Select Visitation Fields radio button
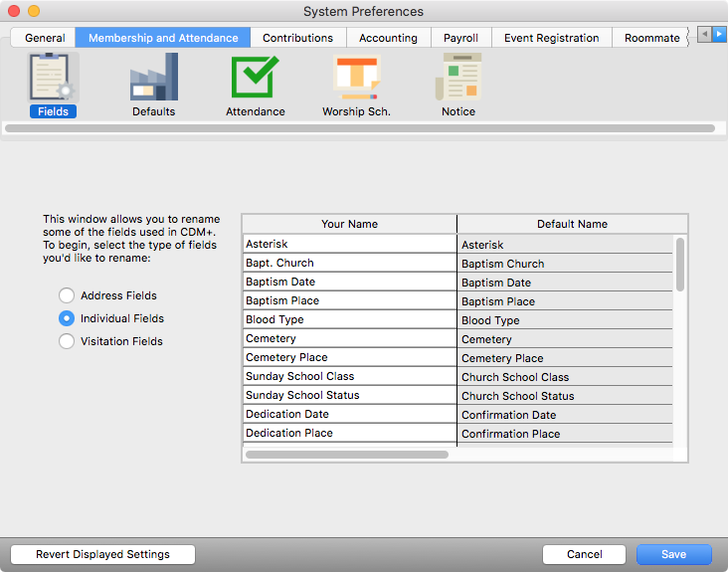This screenshot has width=728, height=572. 67,341
